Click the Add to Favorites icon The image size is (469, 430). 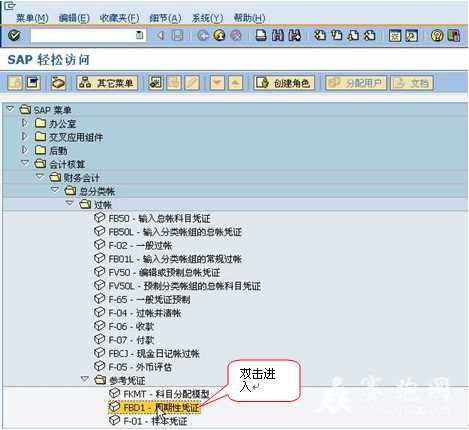click(155, 83)
